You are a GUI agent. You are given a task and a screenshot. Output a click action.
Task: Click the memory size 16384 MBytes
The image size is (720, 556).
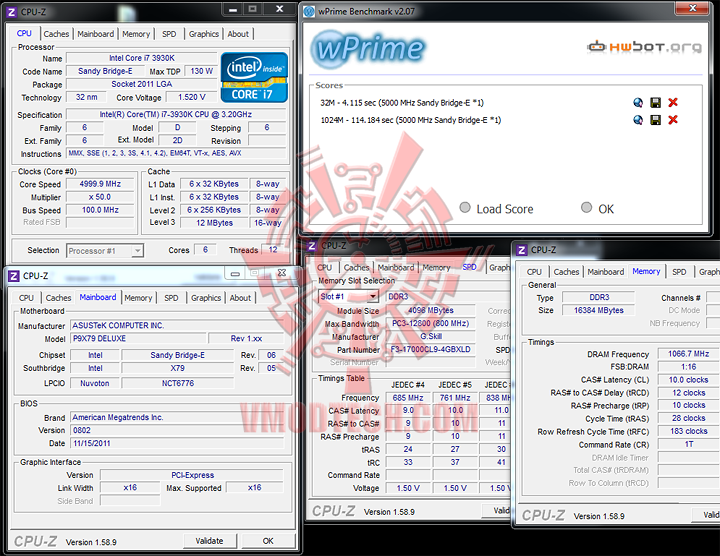598,310
